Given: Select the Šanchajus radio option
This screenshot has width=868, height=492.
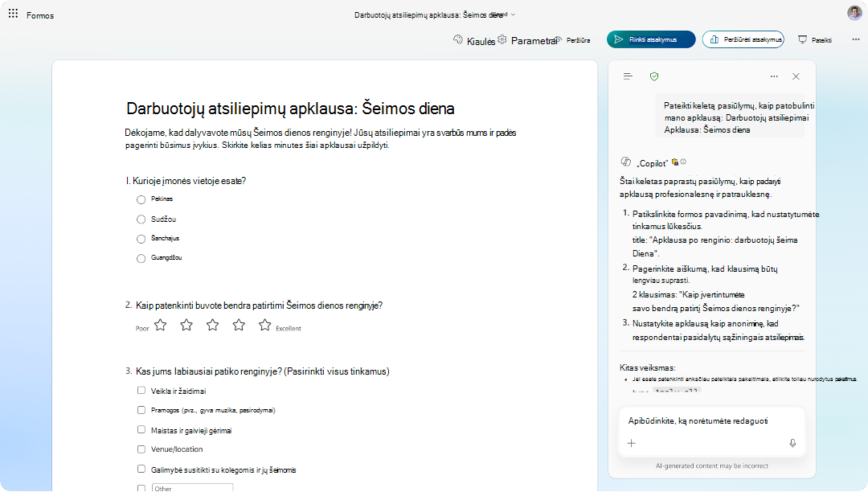Looking at the screenshot, I should click(x=141, y=239).
